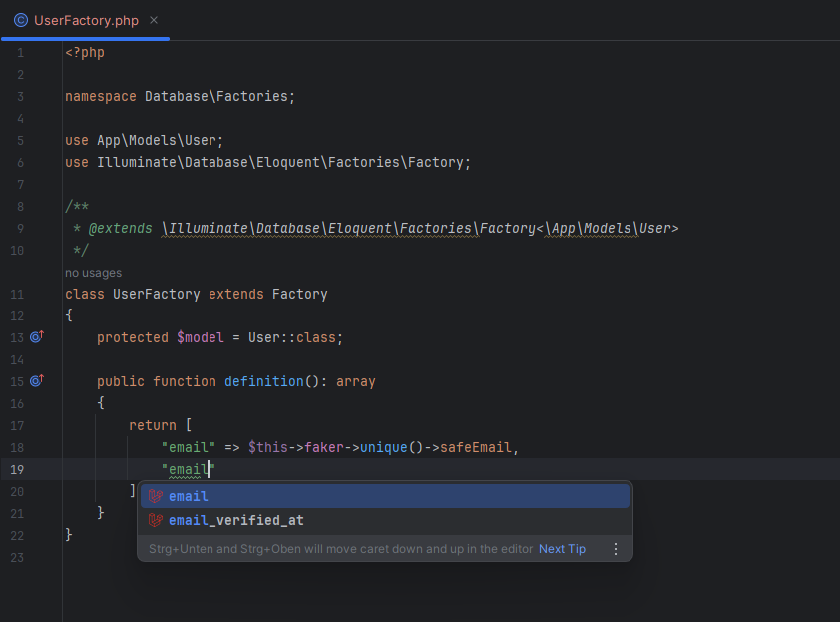Screen dimensions: 840x622
Task: Click 'User::class' on line 13
Action: click(x=292, y=337)
